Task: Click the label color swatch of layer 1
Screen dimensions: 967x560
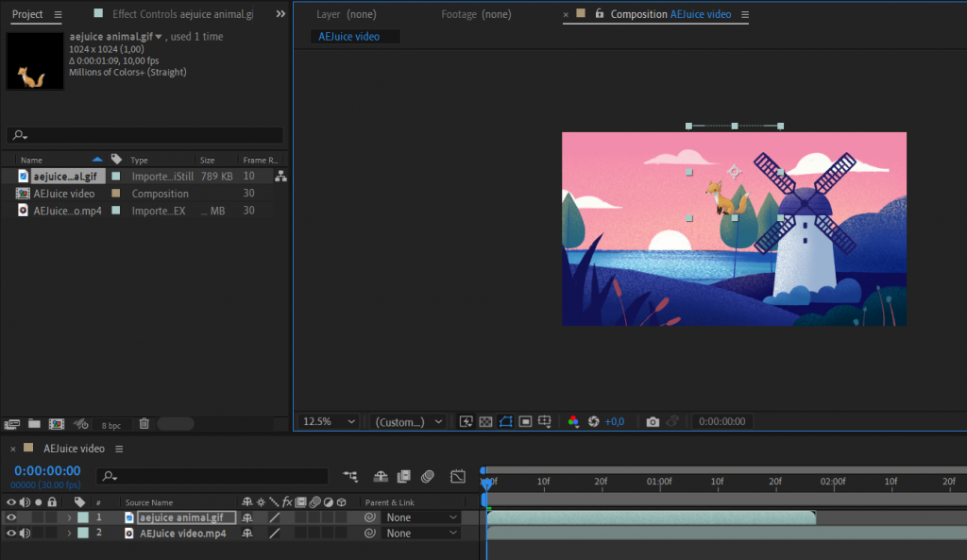Action: (x=83, y=518)
